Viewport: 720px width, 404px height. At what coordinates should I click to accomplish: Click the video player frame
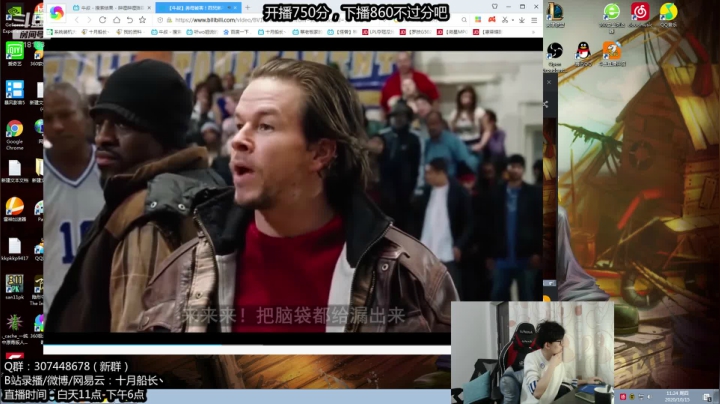(293, 191)
